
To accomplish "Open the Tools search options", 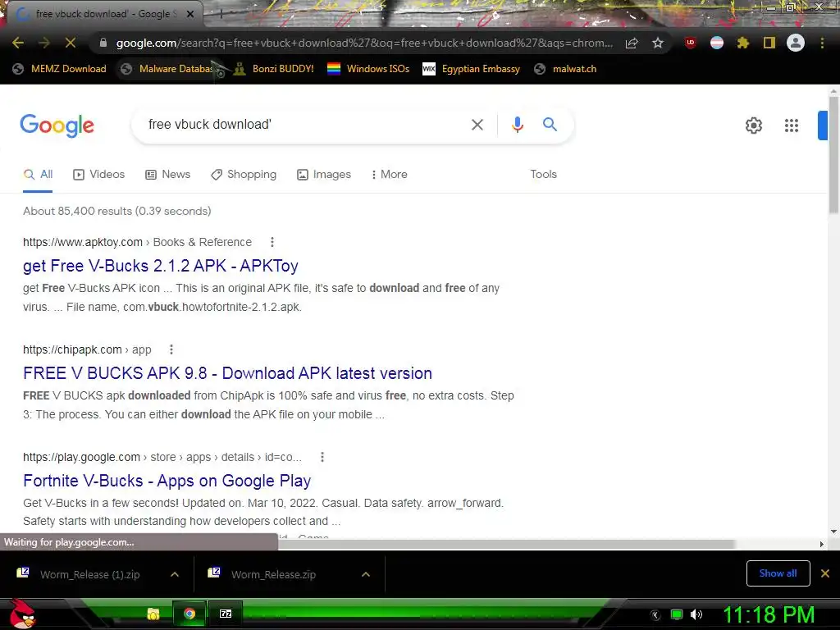I will (x=543, y=174).
